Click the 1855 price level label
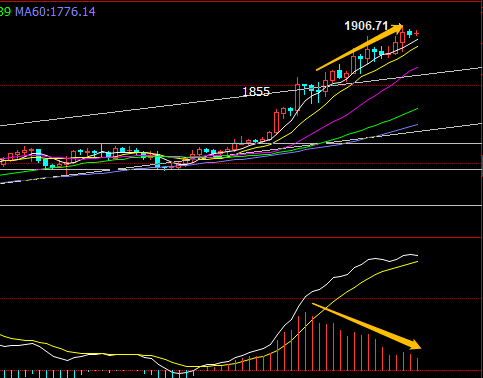This screenshot has width=483, height=378. coord(256,92)
